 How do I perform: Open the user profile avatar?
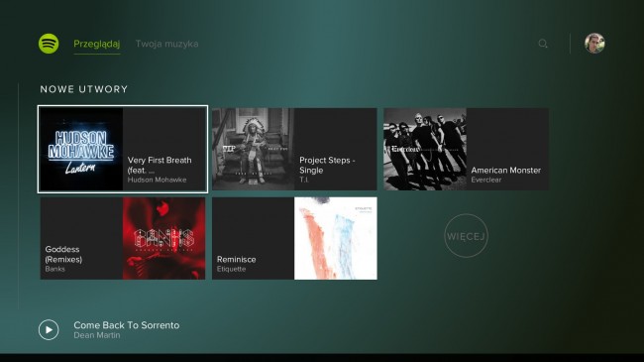click(594, 44)
